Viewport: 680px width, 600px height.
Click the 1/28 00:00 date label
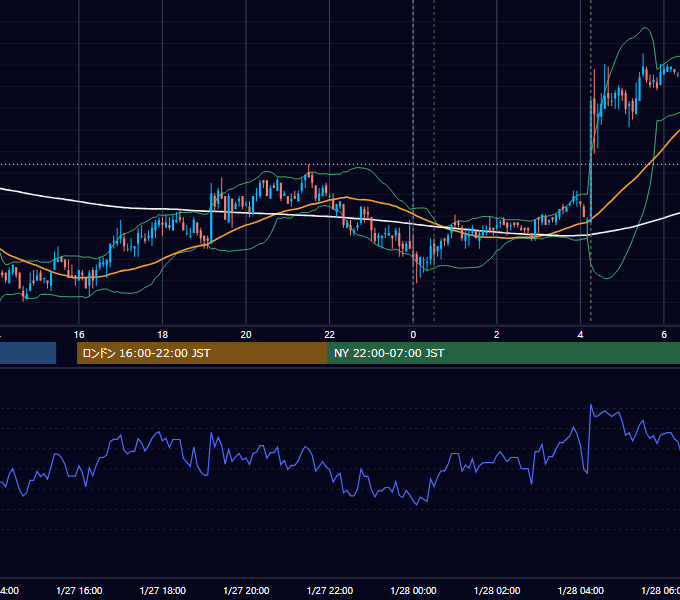(413, 590)
